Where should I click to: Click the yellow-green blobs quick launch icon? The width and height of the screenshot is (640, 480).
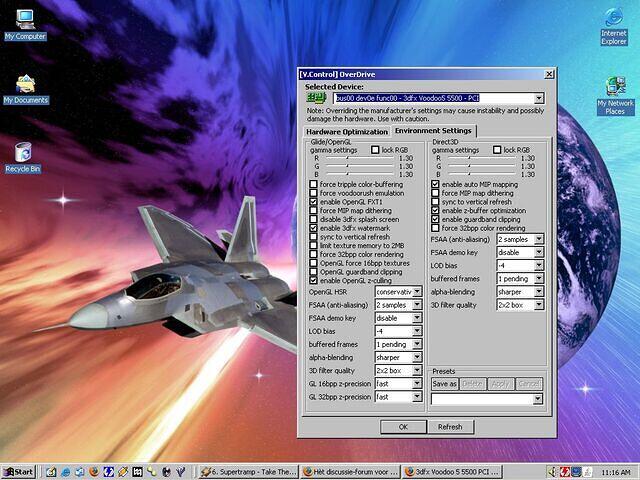[x=151, y=472]
